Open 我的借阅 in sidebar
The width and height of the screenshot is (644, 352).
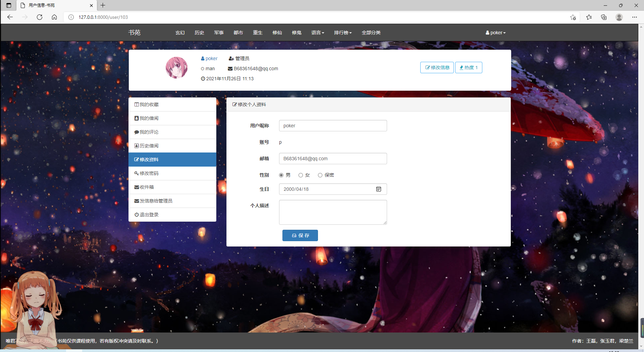coord(172,118)
